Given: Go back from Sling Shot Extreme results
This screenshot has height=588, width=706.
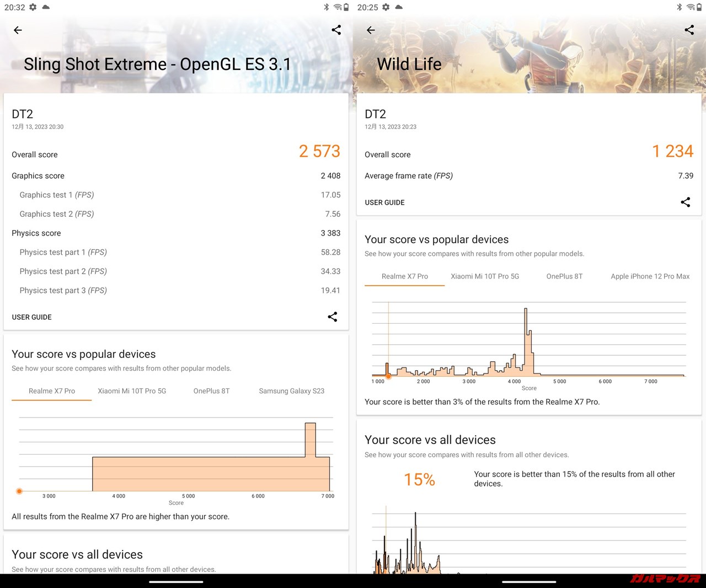Looking at the screenshot, I should pos(18,30).
